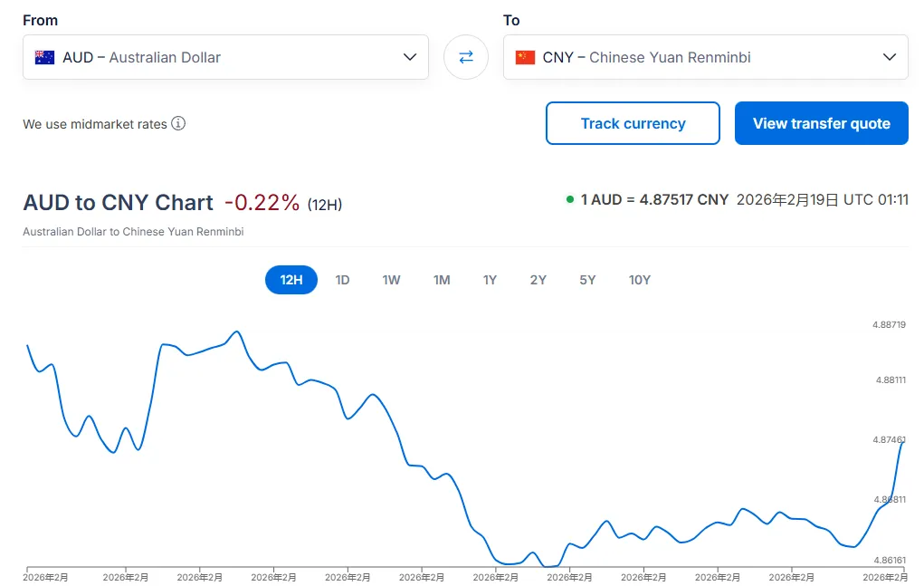
Task: Display the 10Y chart range
Action: 640,280
